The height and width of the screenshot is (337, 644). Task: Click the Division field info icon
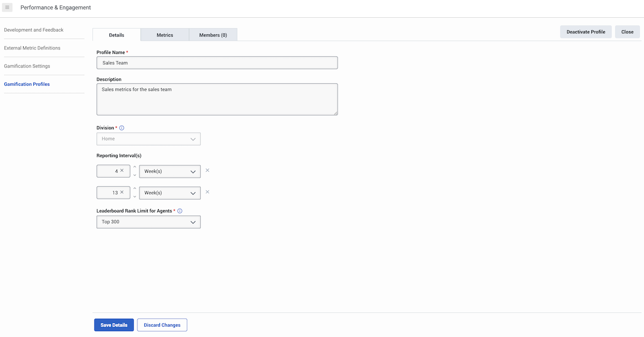(x=121, y=128)
